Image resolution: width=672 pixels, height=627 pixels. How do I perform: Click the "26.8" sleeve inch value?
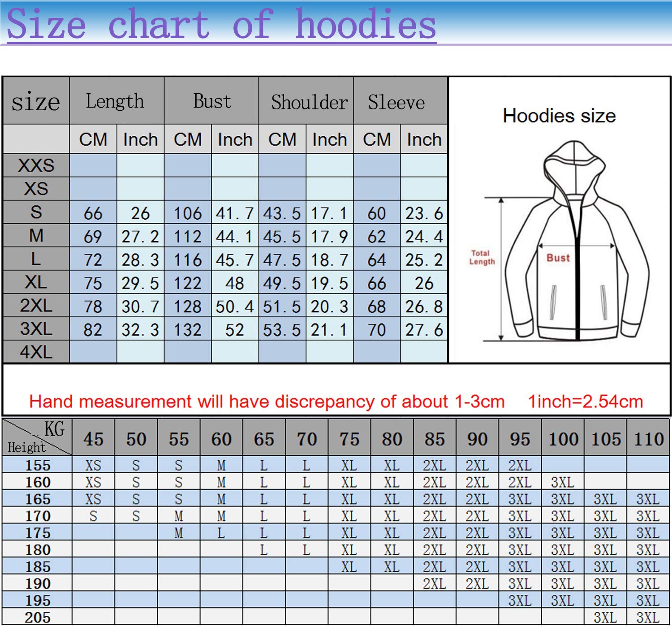[424, 306]
